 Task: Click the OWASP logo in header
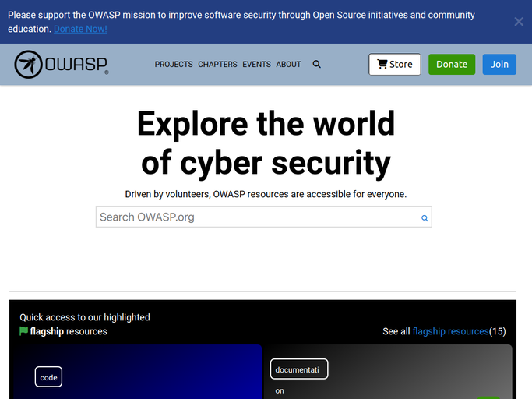62,64
